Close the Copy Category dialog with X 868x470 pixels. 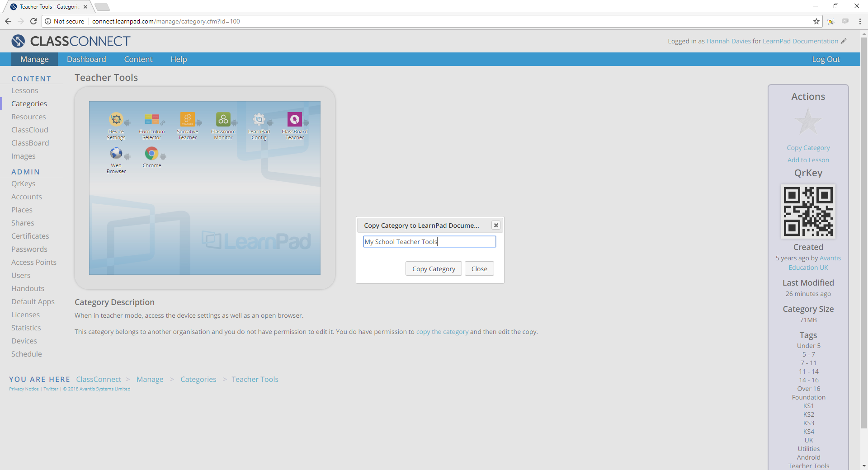coord(496,225)
